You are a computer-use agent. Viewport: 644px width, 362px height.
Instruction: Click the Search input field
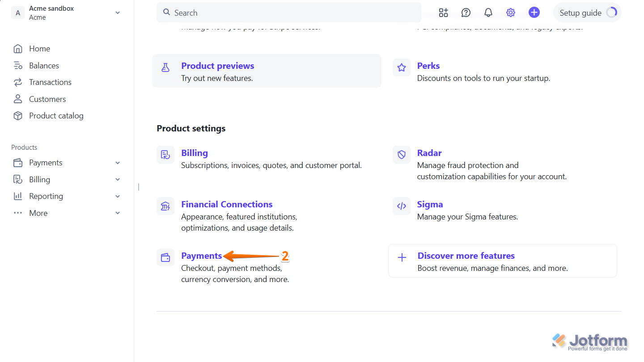pyautogui.click(x=288, y=13)
